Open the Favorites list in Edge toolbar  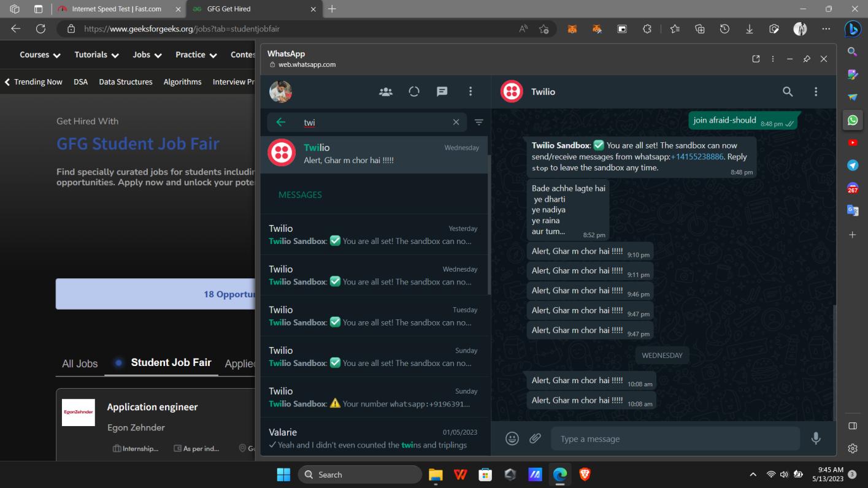coord(675,29)
